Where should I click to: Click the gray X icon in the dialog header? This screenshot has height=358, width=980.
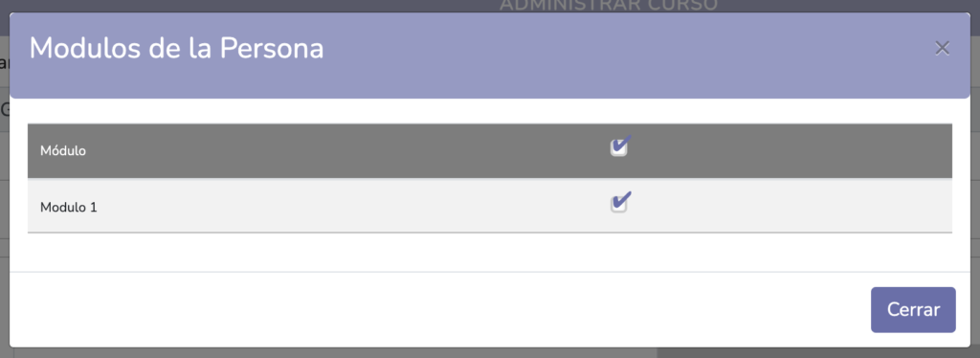(942, 49)
